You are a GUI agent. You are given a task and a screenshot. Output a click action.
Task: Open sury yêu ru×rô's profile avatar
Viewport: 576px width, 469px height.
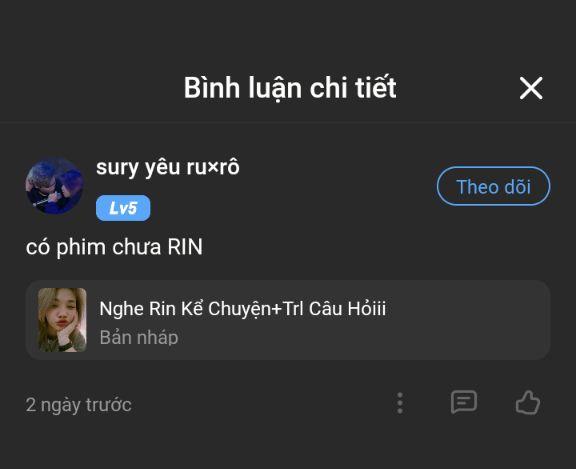[54, 186]
